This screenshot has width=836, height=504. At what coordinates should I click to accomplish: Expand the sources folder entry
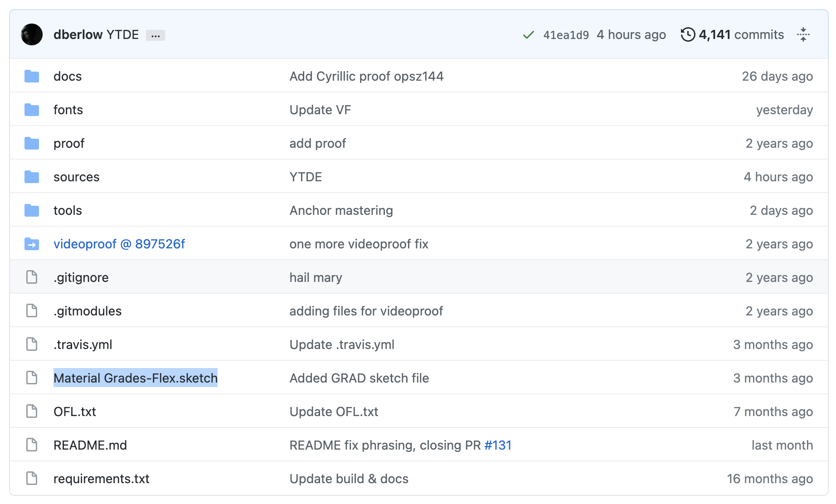[x=76, y=177]
